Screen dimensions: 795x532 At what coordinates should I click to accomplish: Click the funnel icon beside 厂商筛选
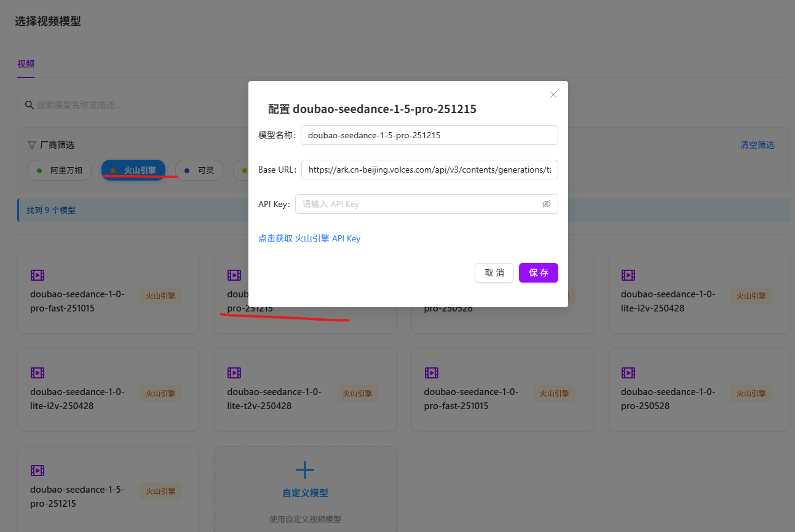point(32,145)
